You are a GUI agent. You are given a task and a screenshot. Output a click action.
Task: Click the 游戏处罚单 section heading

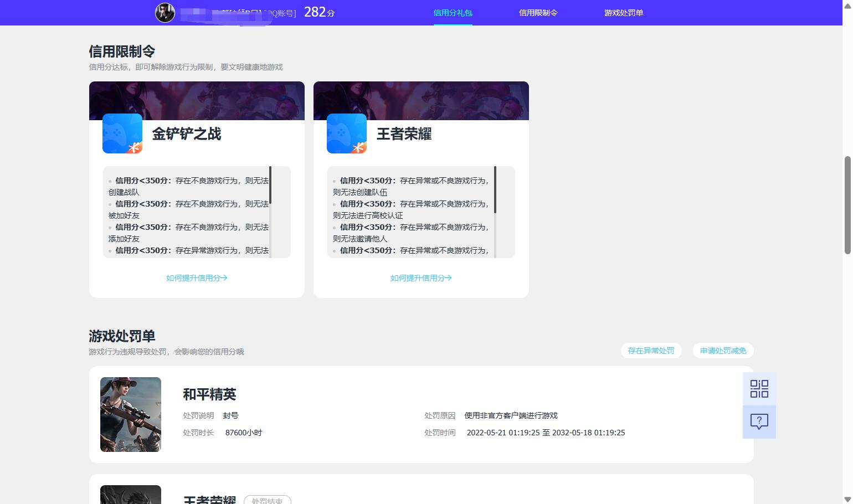[x=122, y=336]
